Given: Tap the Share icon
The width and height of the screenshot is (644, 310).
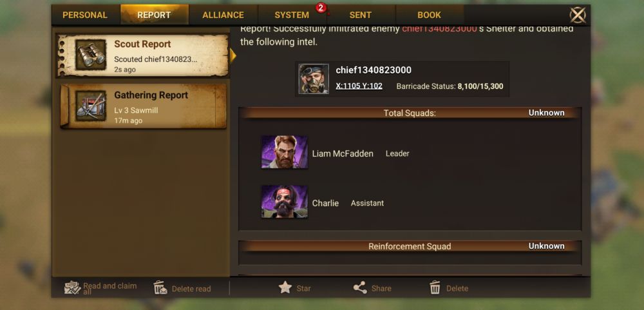Looking at the screenshot, I should [x=360, y=287].
